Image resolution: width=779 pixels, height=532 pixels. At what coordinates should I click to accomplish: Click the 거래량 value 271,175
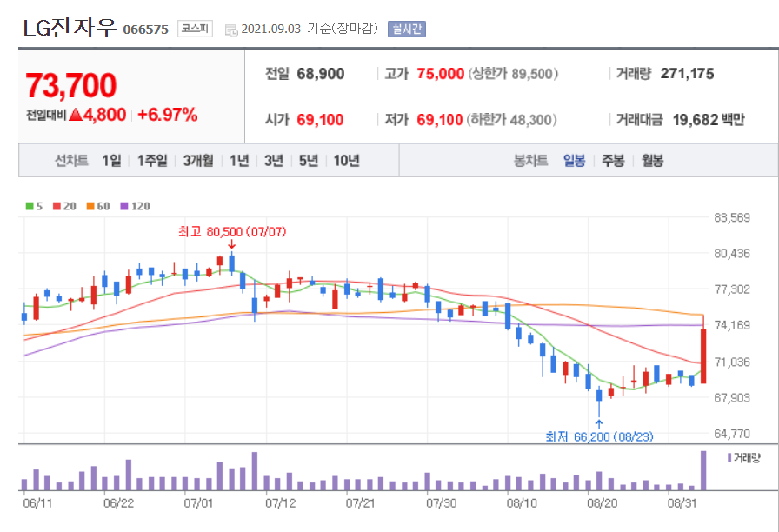(687, 74)
